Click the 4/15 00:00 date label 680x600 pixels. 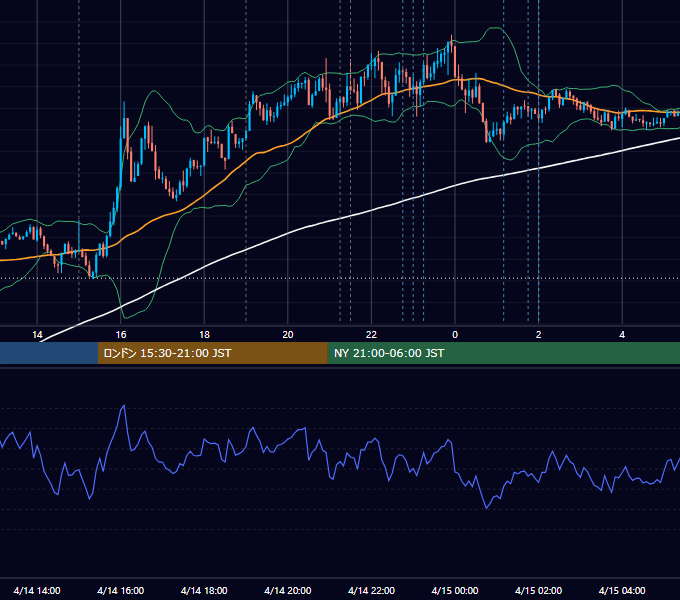tap(455, 590)
